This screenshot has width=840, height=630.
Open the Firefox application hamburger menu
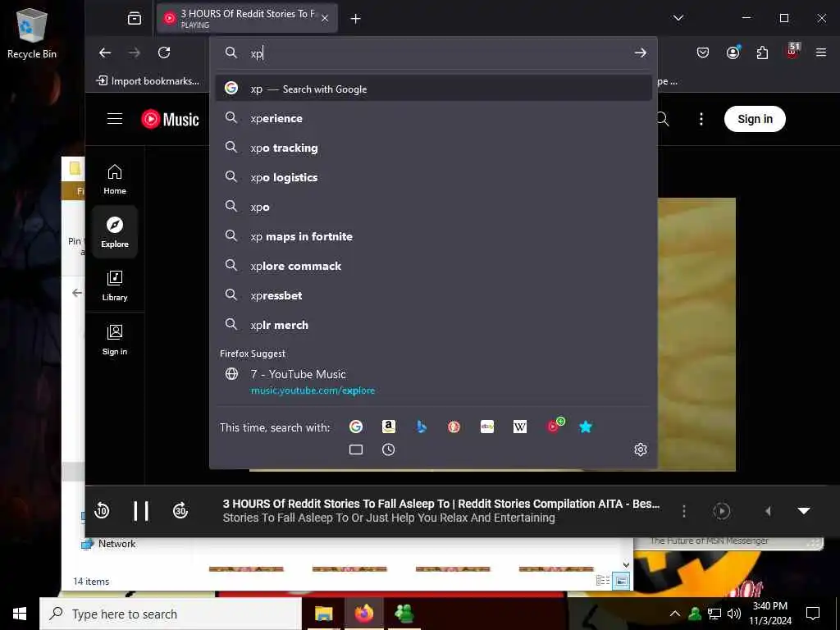point(820,52)
